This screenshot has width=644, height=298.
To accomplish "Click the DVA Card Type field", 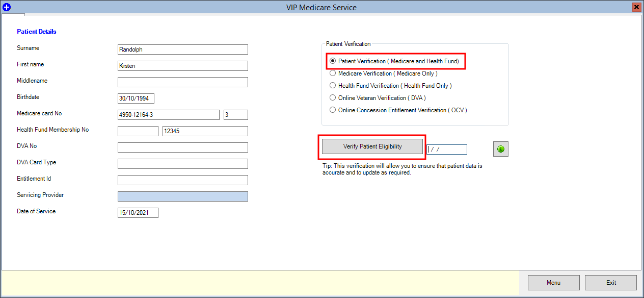I will [x=183, y=164].
